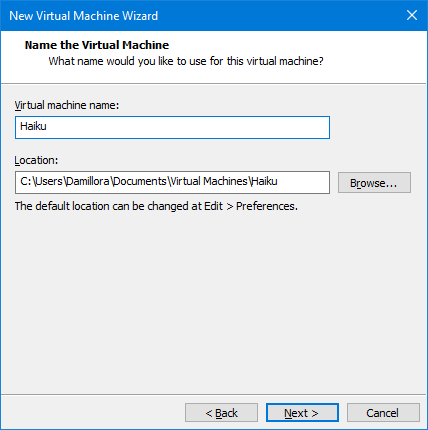
Task: Click the 'Virtual machine name:' label
Action: click(67, 105)
